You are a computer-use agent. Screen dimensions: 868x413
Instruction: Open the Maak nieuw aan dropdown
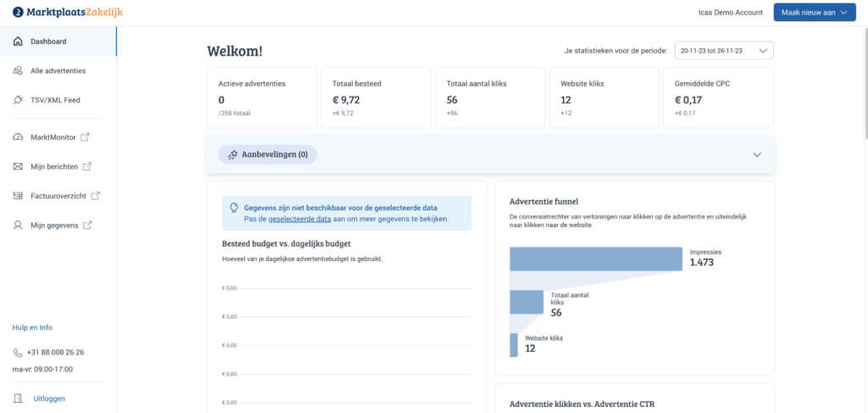coord(815,13)
